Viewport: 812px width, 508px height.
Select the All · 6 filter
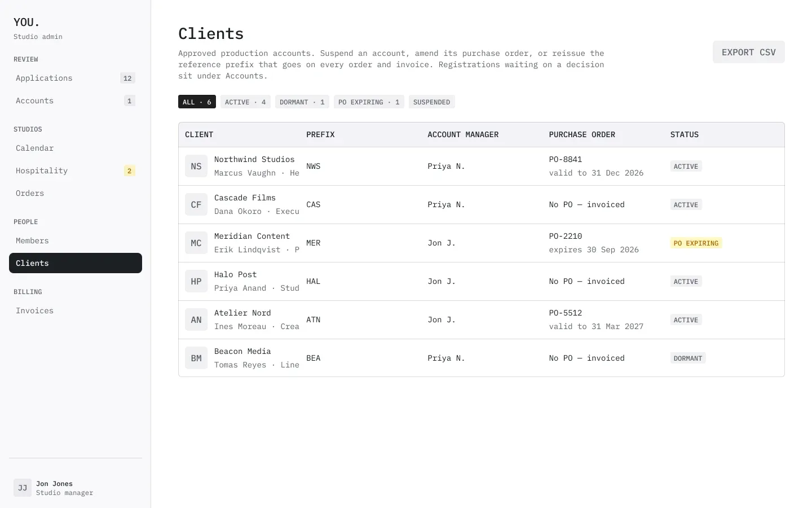(197, 102)
